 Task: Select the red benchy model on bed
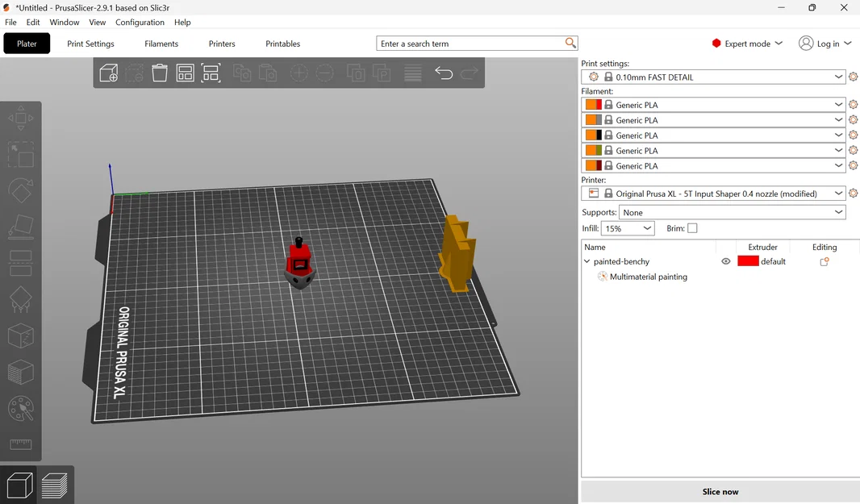click(x=299, y=264)
